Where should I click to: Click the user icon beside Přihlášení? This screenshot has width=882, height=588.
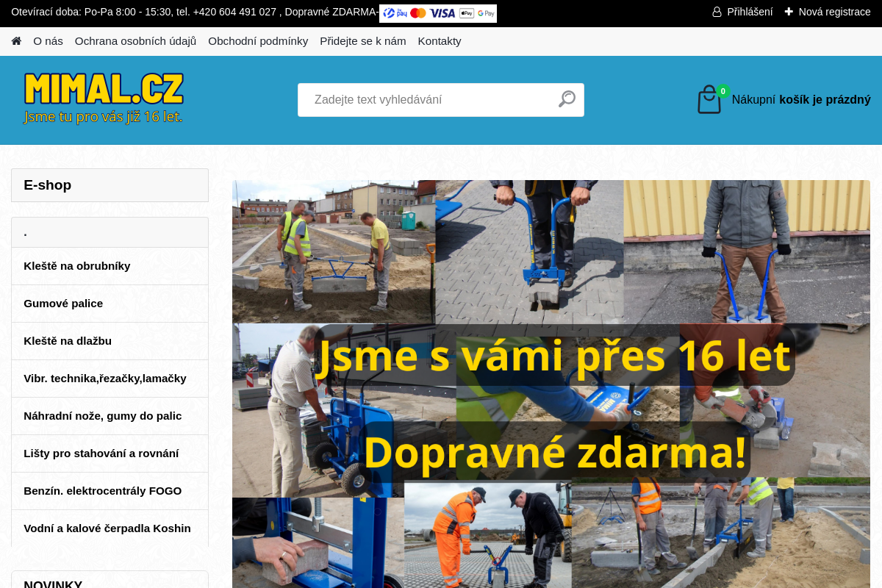pyautogui.click(x=716, y=11)
